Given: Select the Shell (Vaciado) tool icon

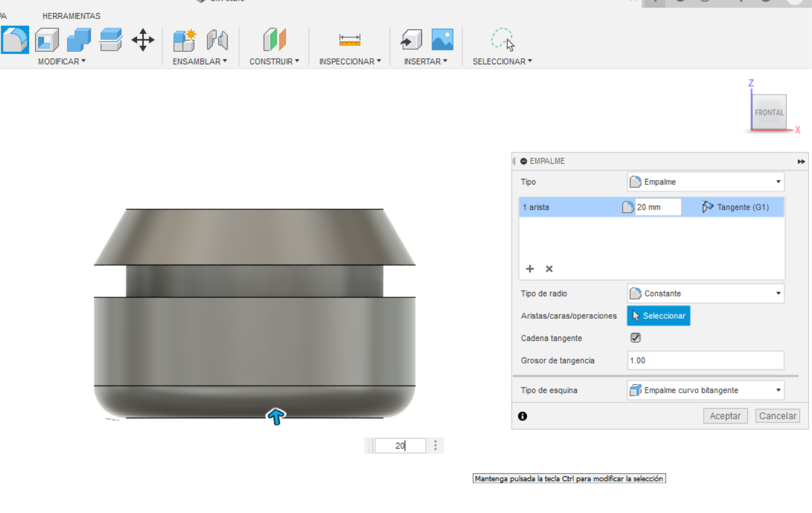Looking at the screenshot, I should click(48, 40).
